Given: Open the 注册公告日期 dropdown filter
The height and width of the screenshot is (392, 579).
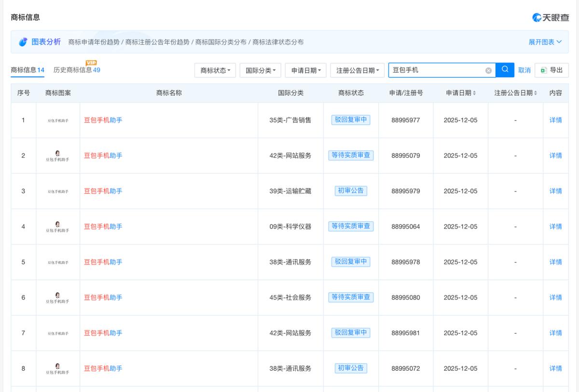Looking at the screenshot, I should tap(358, 70).
